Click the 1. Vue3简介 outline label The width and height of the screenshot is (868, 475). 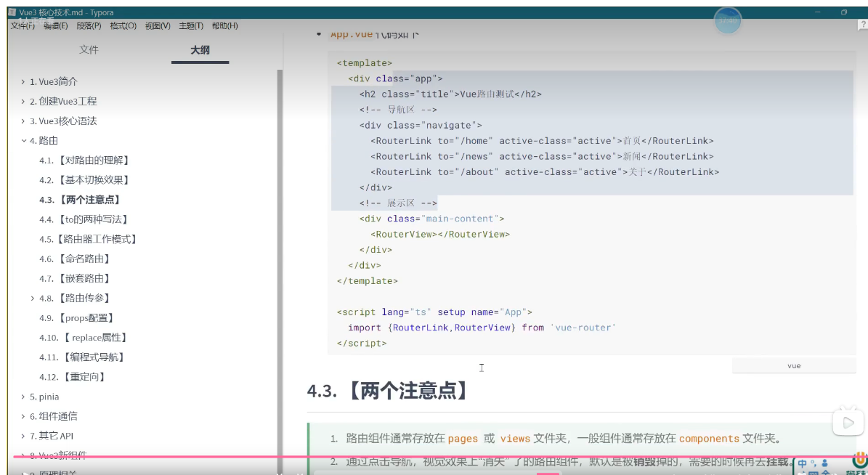pos(54,82)
